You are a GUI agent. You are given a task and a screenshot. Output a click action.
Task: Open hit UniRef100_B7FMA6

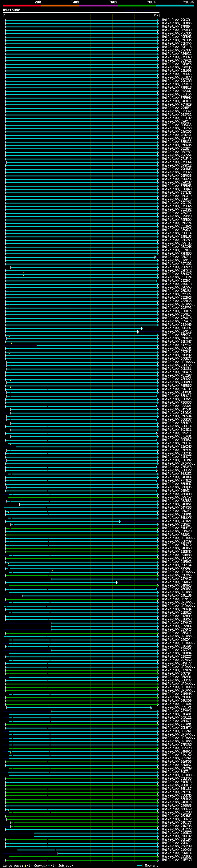(177, 23)
